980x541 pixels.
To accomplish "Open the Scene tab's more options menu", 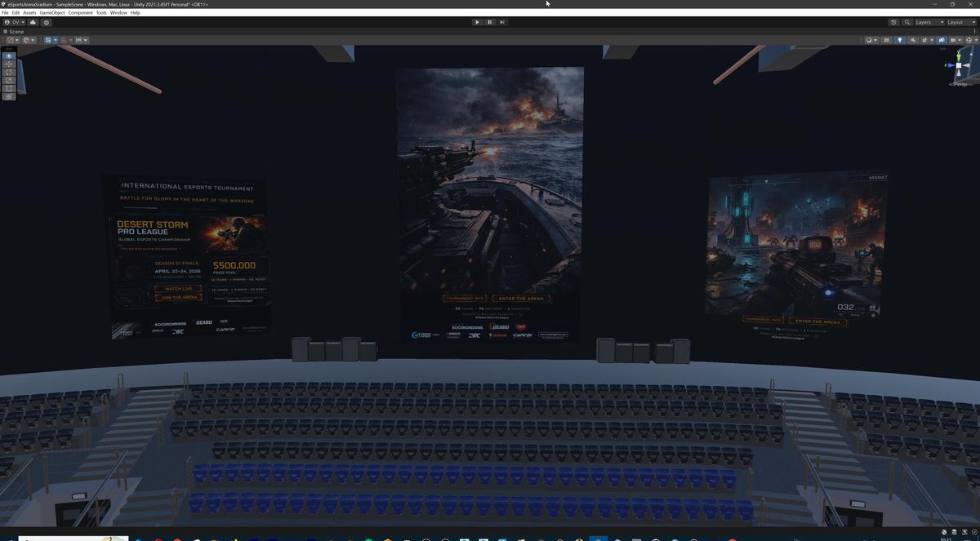I will click(974, 32).
